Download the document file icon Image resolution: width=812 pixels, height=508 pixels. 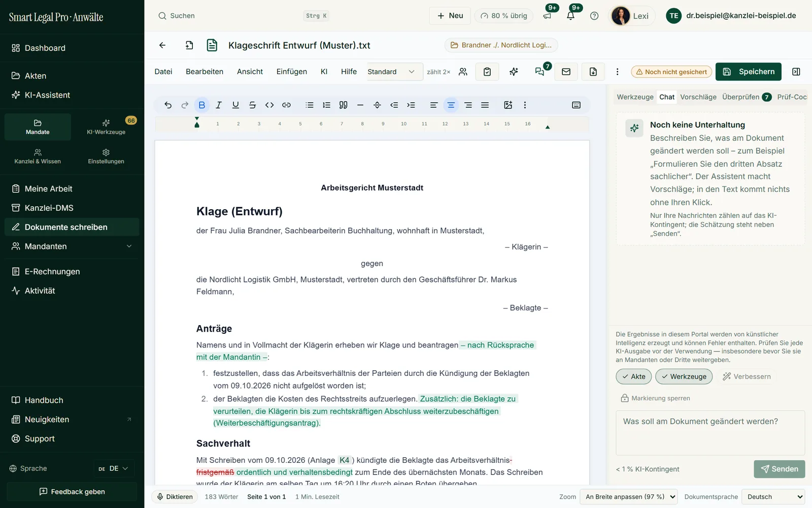click(x=593, y=72)
